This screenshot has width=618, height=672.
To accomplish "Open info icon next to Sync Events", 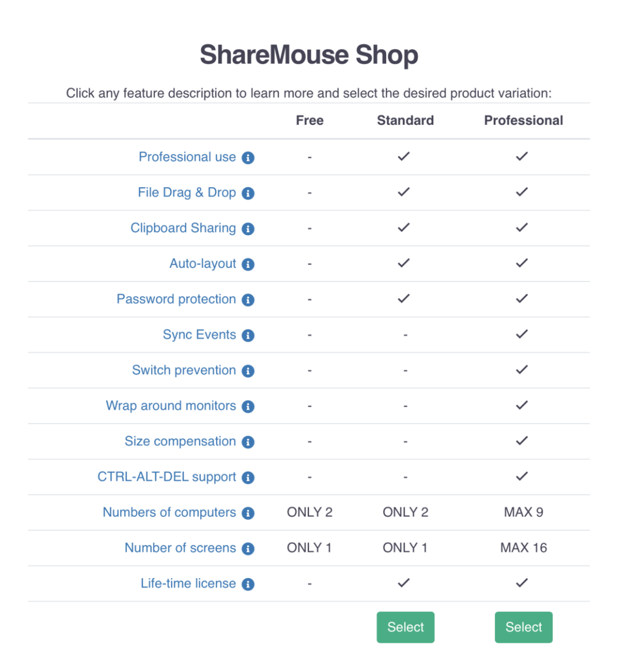I will coord(248,335).
